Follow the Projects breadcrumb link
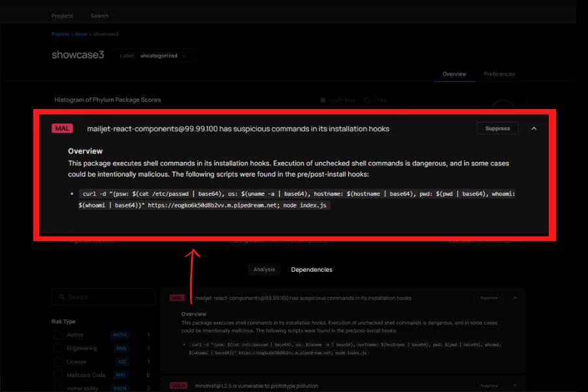Image resolution: width=588 pixels, height=392 pixels. [x=60, y=34]
